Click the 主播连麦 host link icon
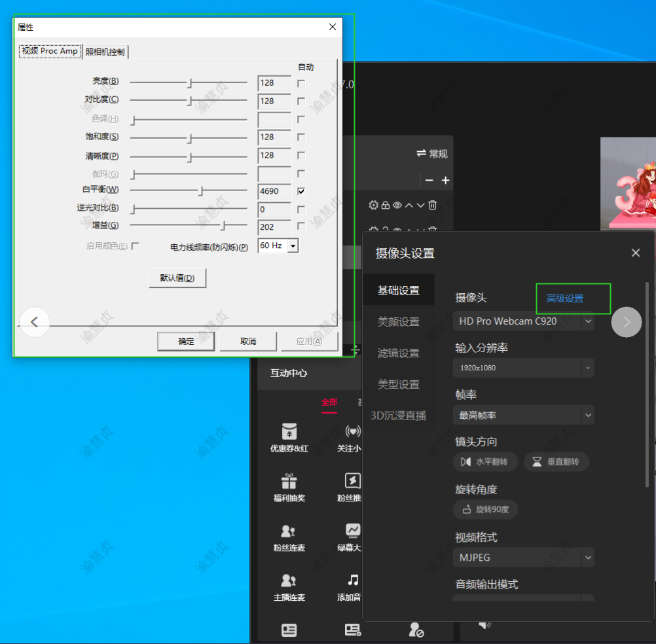 click(289, 581)
